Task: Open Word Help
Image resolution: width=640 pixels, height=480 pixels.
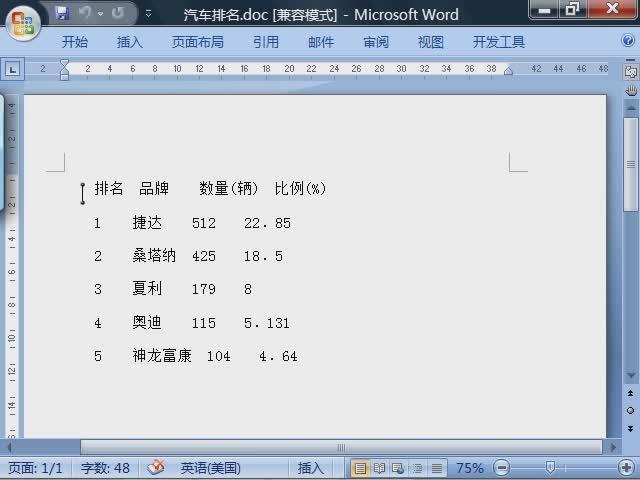Action: coord(628,40)
